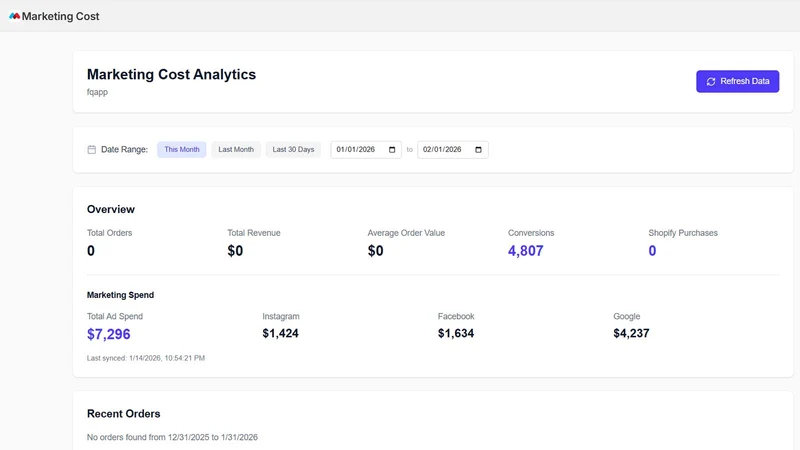The image size is (800, 450).
Task: Click the Shopify Purchases label
Action: (x=683, y=233)
